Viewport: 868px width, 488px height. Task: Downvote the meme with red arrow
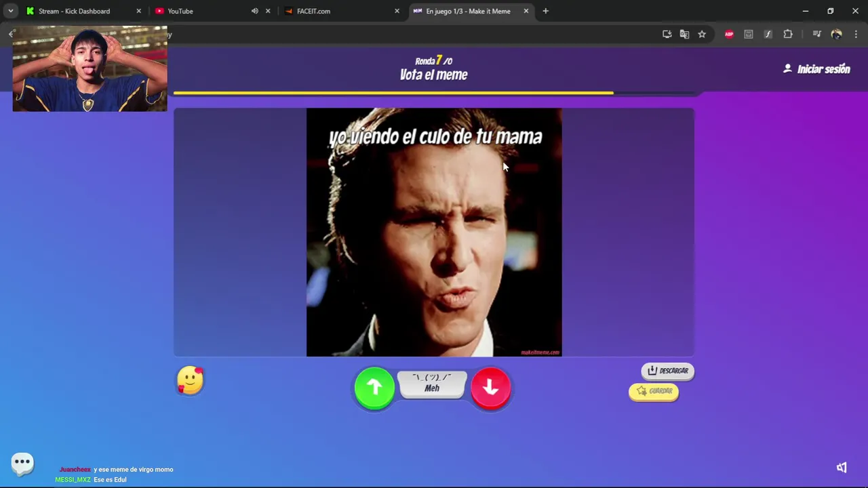click(491, 388)
